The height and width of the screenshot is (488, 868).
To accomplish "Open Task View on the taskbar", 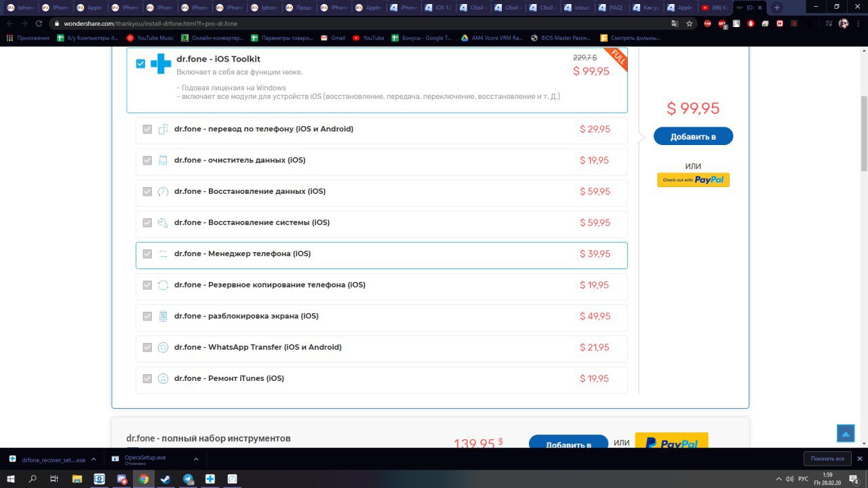I will click(x=55, y=479).
